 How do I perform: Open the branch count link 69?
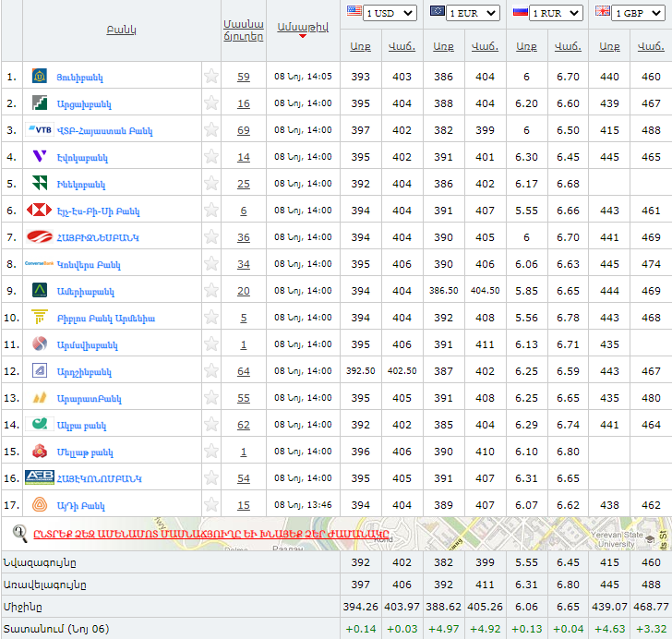click(244, 130)
